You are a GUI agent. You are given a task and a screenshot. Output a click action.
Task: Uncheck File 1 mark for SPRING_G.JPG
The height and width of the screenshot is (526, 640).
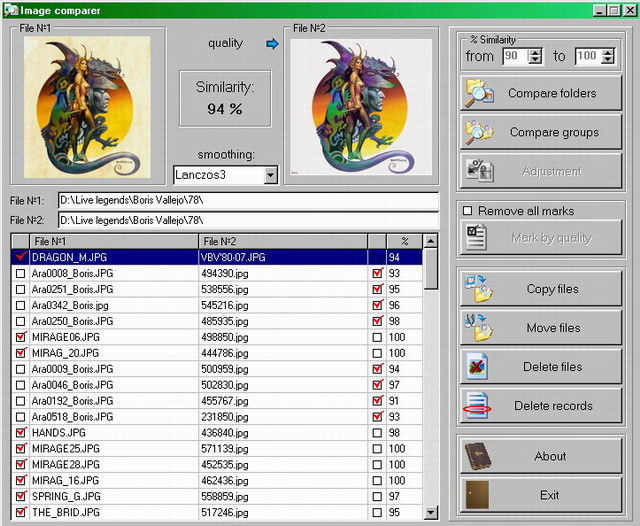20,496
